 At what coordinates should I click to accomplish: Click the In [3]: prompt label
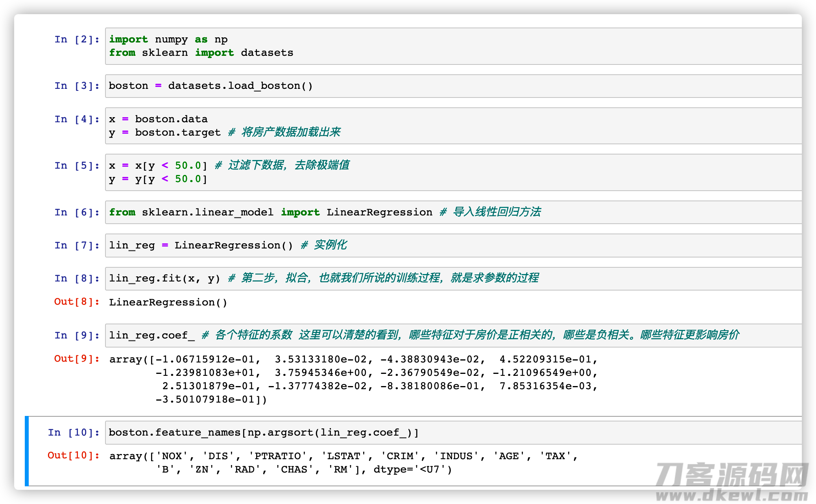[x=77, y=86]
